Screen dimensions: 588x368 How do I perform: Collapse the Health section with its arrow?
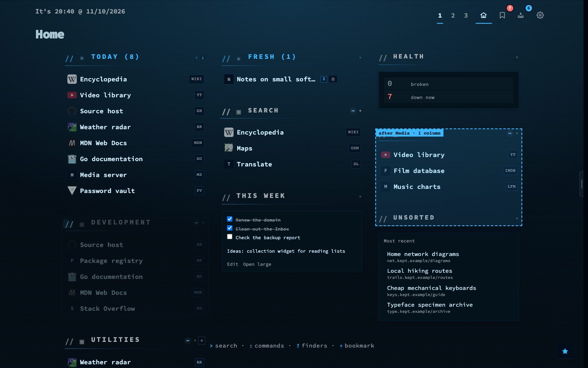(x=517, y=57)
